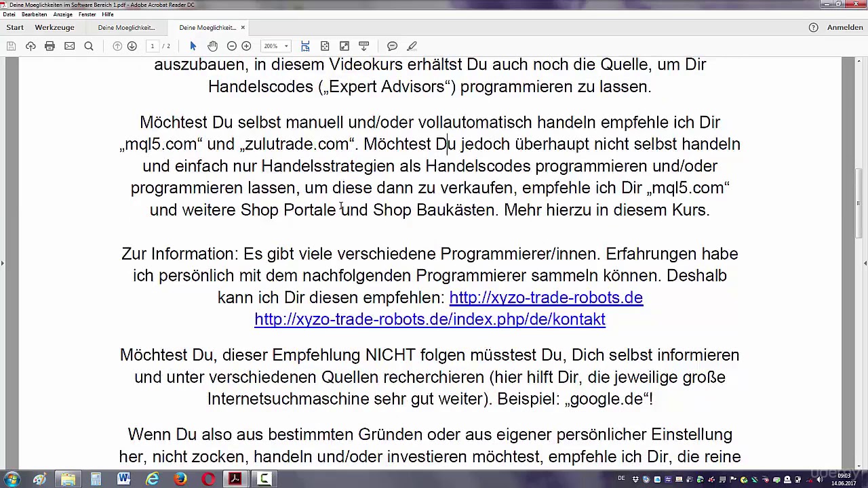
Task: Print the document with printer icon
Action: 50,46
